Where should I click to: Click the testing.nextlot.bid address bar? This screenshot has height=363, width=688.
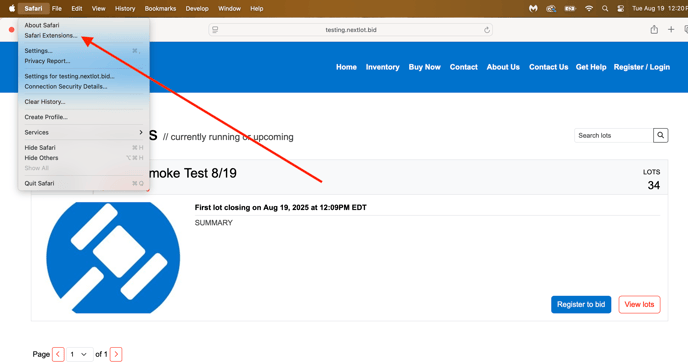pos(351,30)
